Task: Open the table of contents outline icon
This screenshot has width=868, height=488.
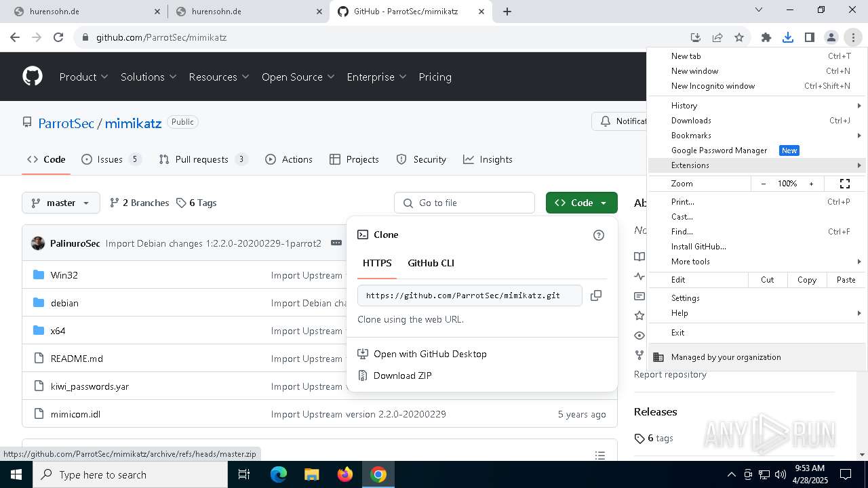Action: click(599, 455)
